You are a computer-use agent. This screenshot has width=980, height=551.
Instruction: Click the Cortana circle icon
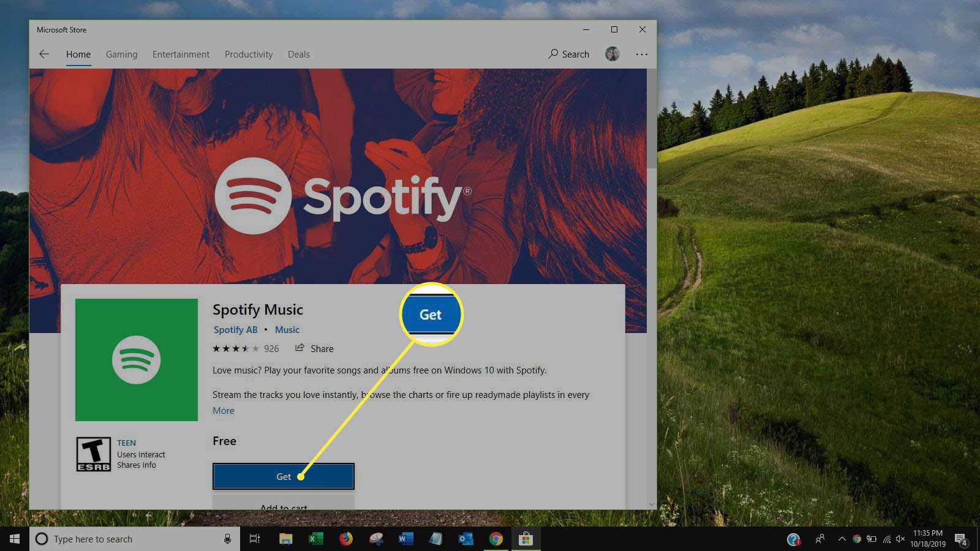[42, 539]
